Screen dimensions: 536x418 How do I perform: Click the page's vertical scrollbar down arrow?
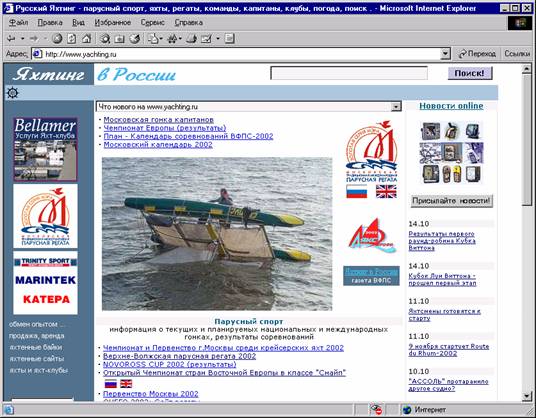tap(527, 396)
